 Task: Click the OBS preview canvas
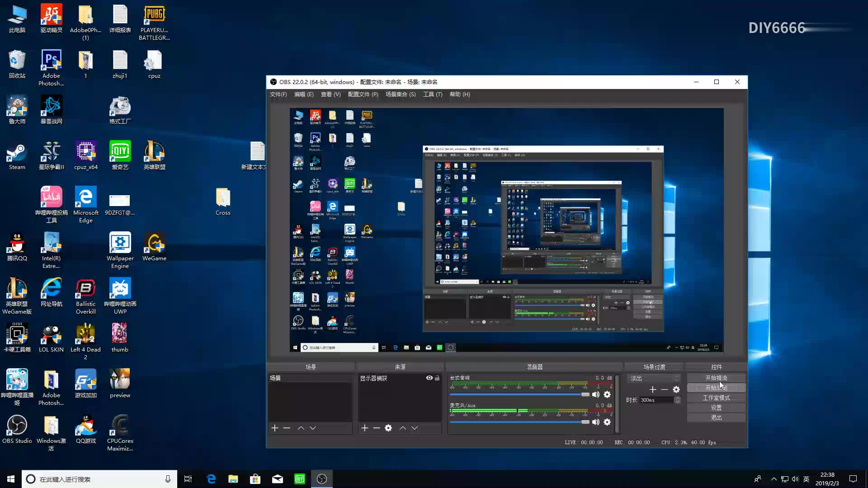point(506,230)
